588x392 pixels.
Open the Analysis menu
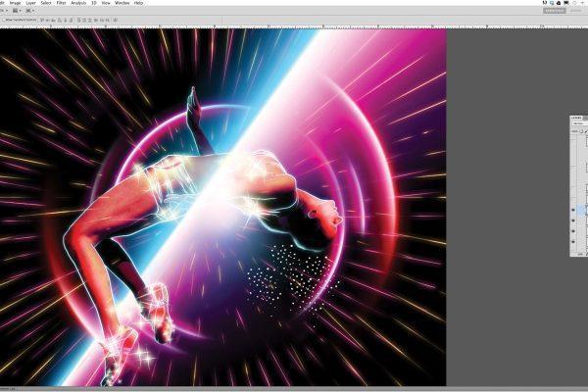(x=78, y=3)
